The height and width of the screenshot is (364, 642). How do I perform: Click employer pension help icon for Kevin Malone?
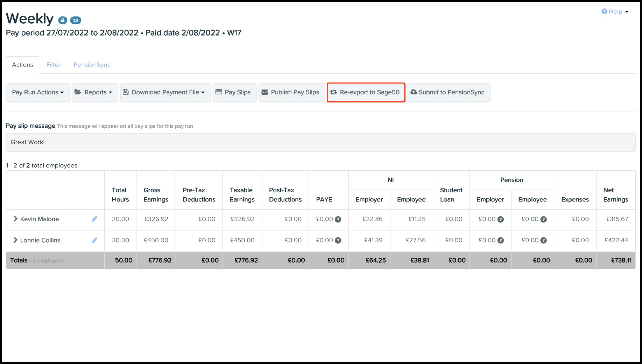point(501,220)
